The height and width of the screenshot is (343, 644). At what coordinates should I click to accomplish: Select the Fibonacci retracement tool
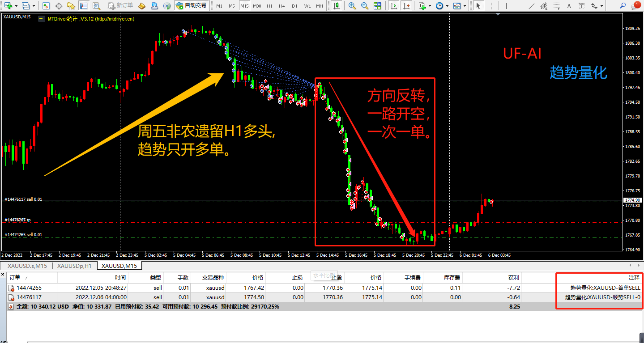coord(556,6)
